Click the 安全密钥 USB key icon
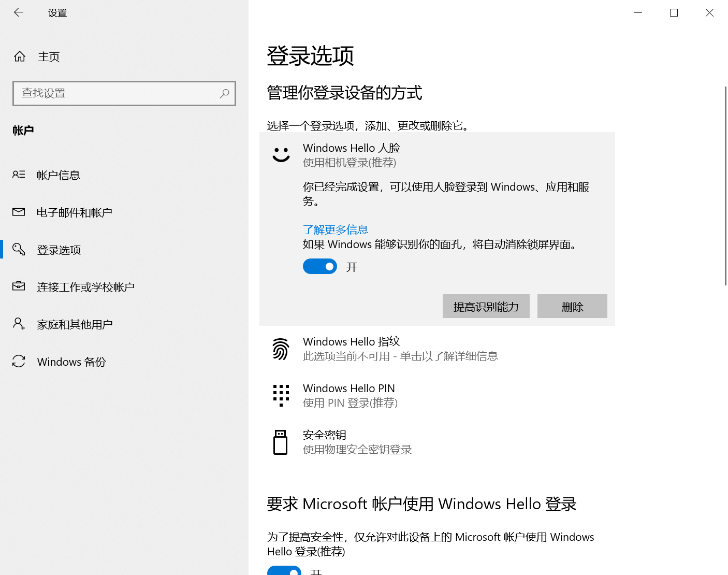The height and width of the screenshot is (575, 728). click(x=281, y=442)
